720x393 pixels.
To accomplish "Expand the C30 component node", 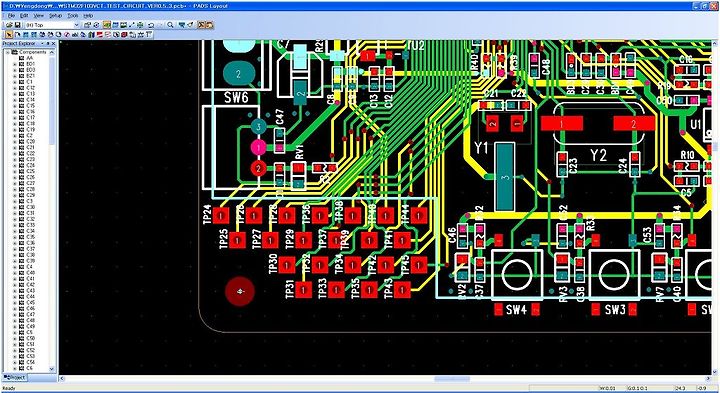I will 15,207.
